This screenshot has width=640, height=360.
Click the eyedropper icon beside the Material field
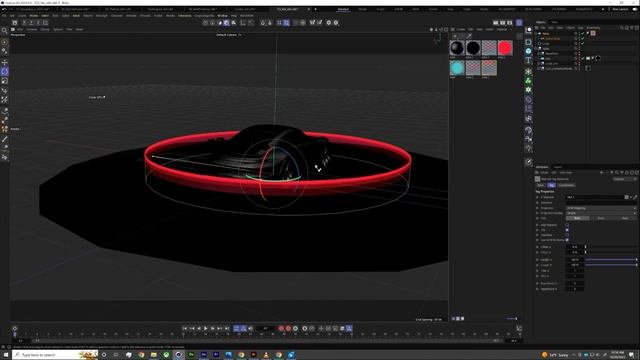[x=635, y=197]
